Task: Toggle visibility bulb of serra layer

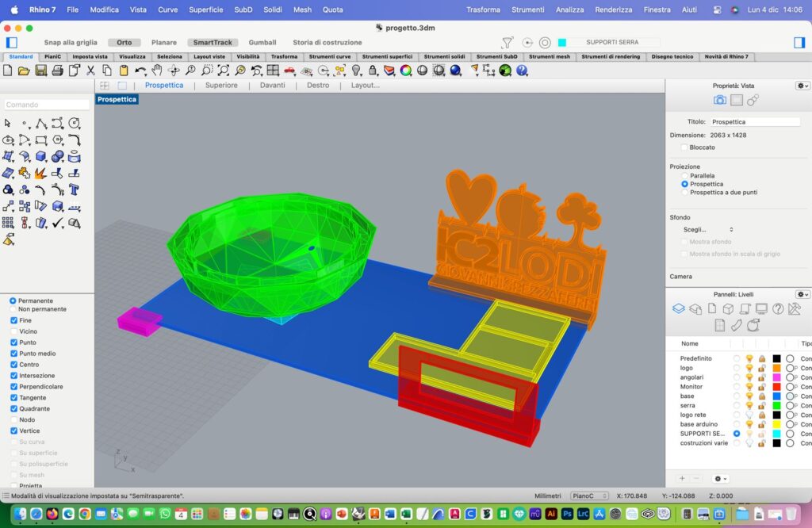Action: click(749, 405)
